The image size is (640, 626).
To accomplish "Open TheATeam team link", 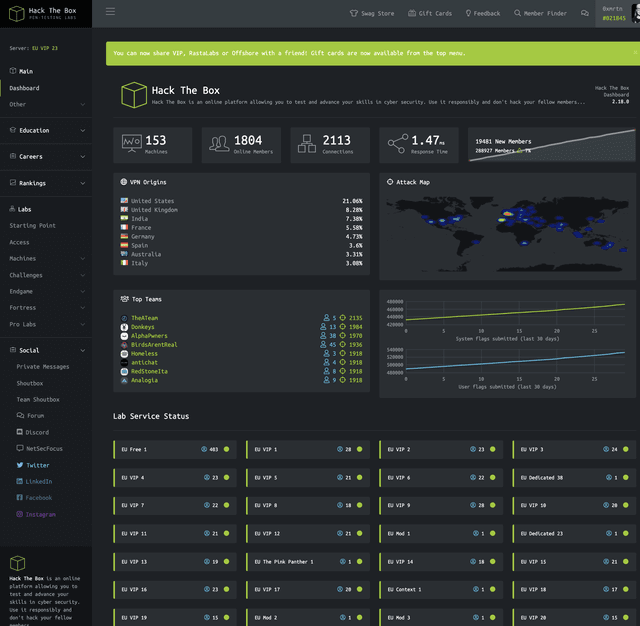I will [144, 318].
